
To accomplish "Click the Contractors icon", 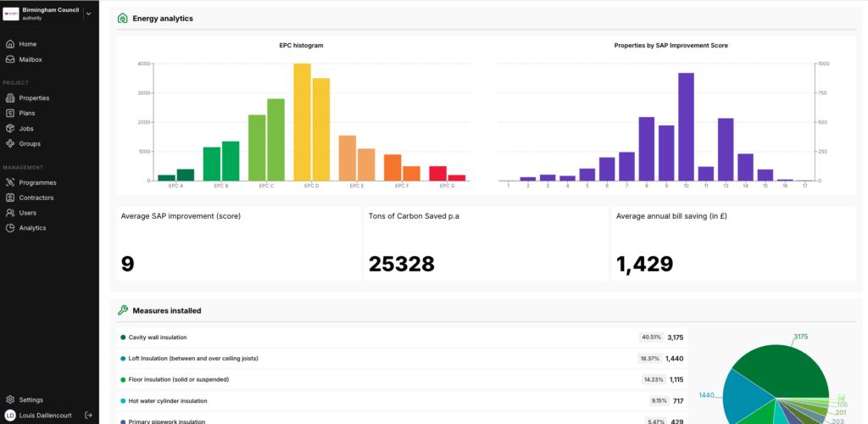I will [x=10, y=198].
